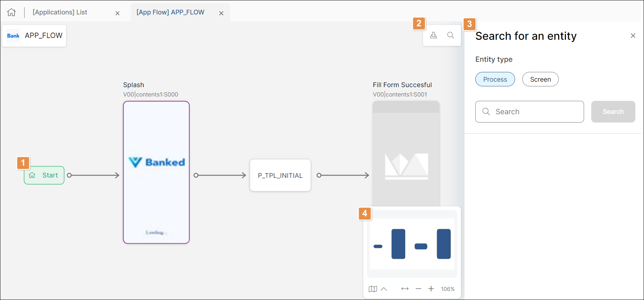Go to the home icon tab
The width and height of the screenshot is (644, 300).
12,12
